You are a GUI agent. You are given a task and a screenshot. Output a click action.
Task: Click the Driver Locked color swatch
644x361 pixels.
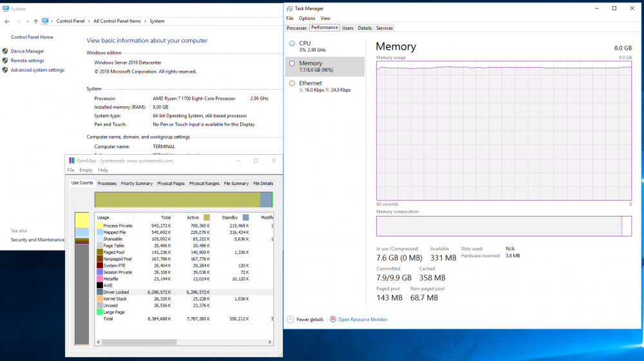(100, 292)
